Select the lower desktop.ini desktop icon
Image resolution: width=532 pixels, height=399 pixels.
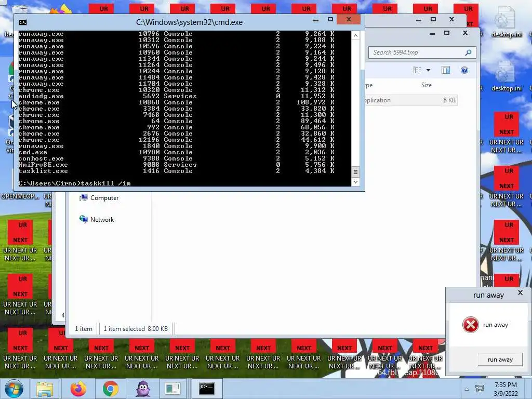pyautogui.click(x=506, y=76)
